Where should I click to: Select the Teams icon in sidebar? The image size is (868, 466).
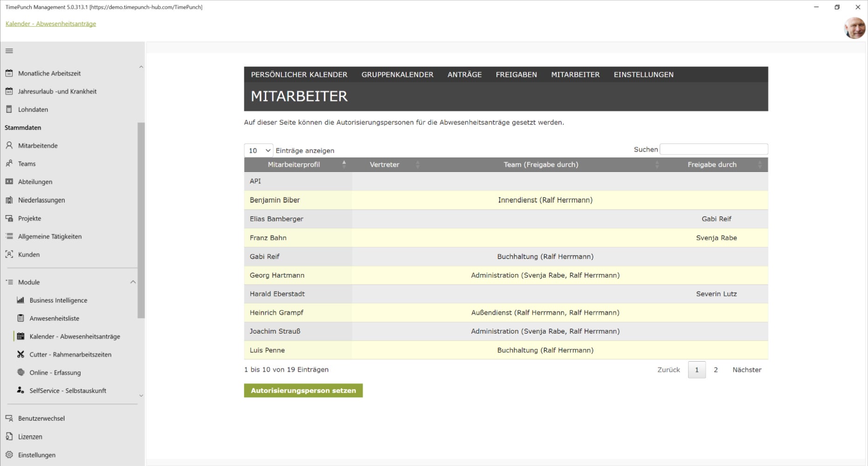(9, 164)
